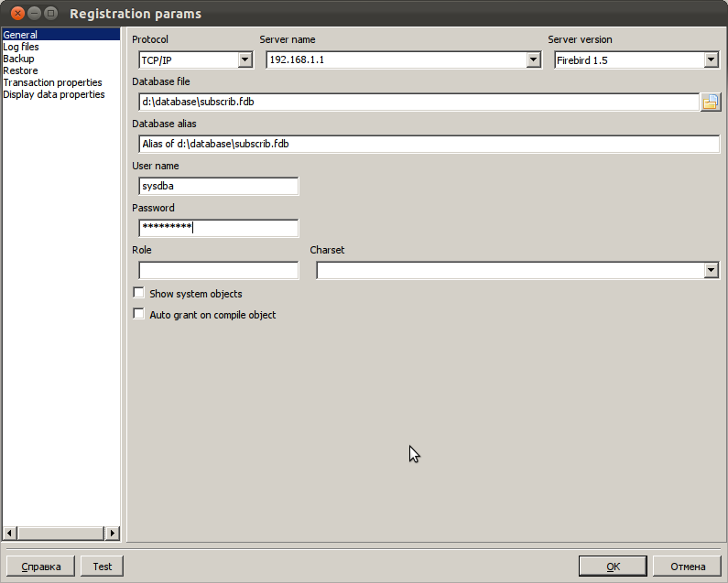The width and height of the screenshot is (728, 583).
Task: Select Display data properties item
Action: 54,94
